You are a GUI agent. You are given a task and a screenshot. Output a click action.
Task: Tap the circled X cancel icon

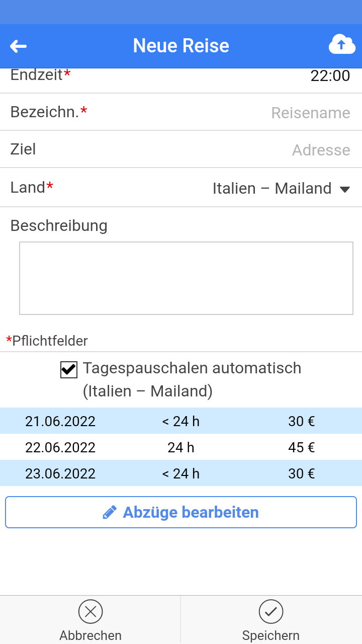click(x=90, y=611)
